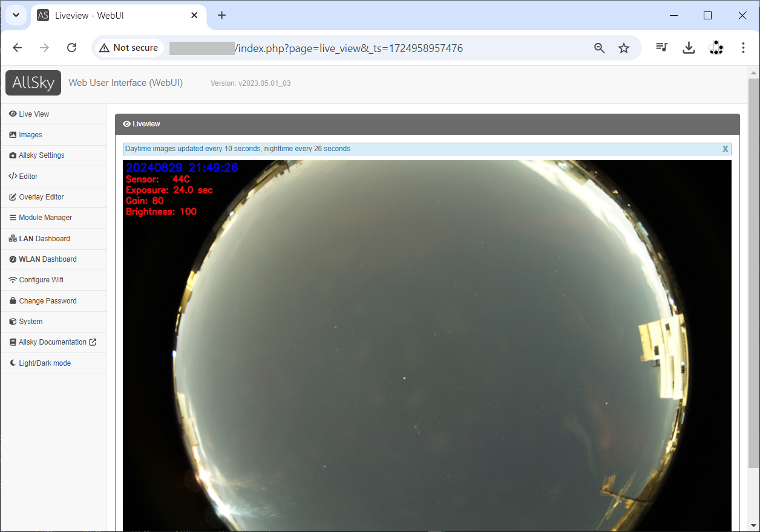Click the book icon beside Allsky Documentation
Image resolution: width=760 pixels, height=532 pixels.
[x=13, y=342]
